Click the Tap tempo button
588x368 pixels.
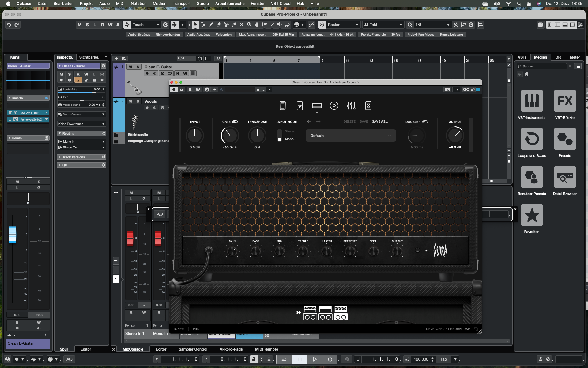[443, 359]
